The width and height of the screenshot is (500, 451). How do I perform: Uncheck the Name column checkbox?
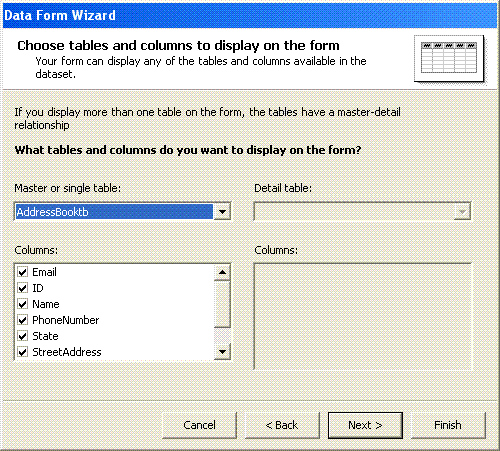(23, 304)
